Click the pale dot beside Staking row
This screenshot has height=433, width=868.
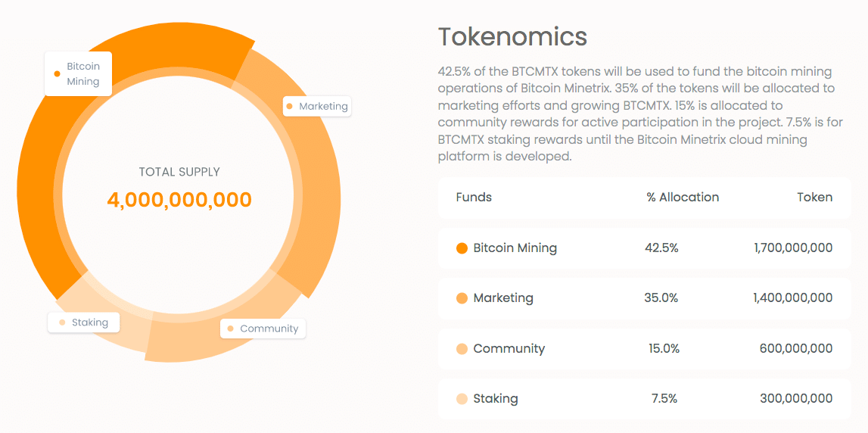coord(462,399)
